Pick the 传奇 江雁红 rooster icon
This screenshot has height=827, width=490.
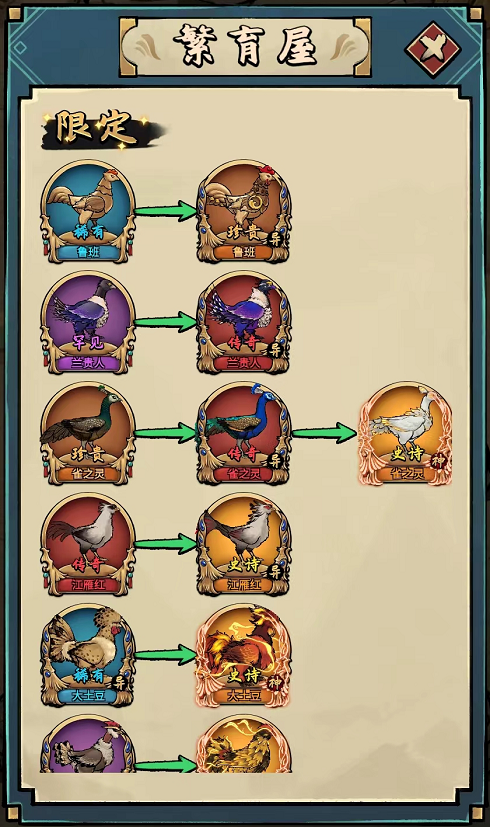88,544
